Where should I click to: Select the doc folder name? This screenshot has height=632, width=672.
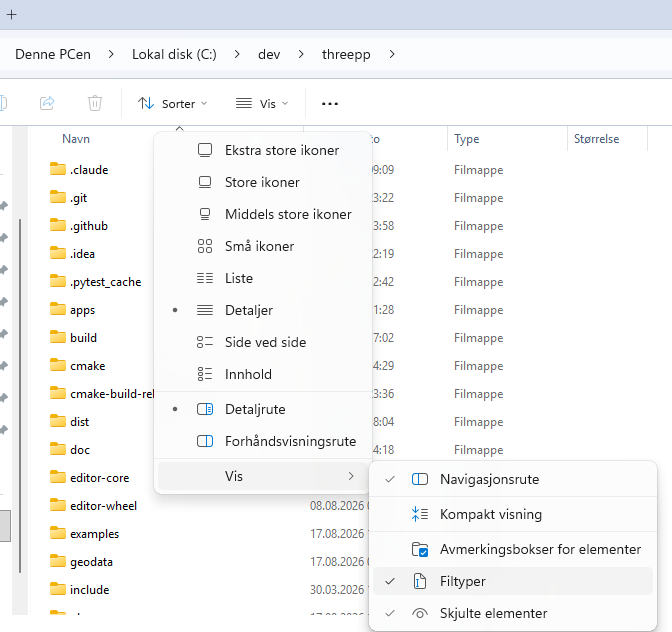click(80, 450)
